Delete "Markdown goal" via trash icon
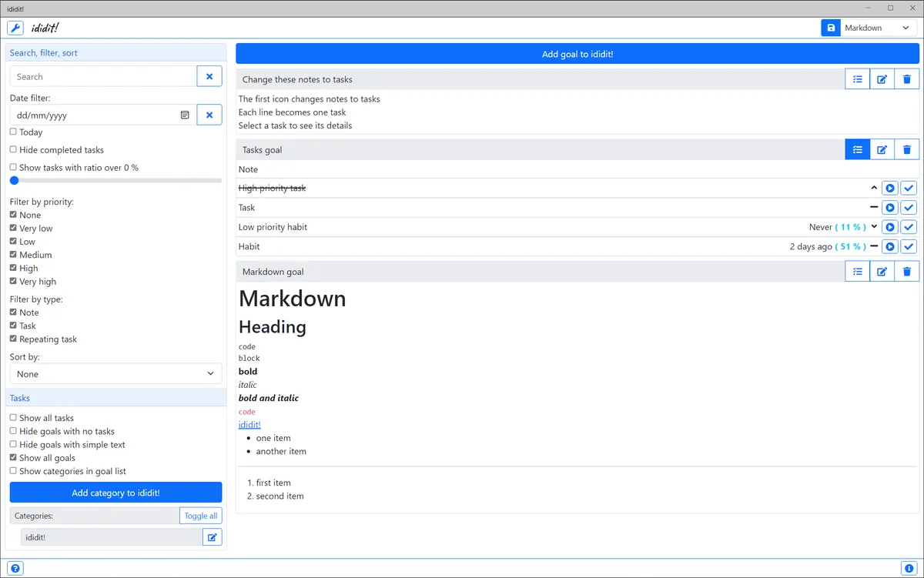 pos(907,271)
